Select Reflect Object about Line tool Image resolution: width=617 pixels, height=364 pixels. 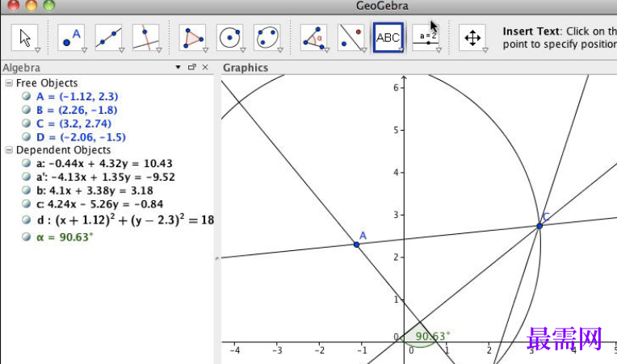[351, 38]
